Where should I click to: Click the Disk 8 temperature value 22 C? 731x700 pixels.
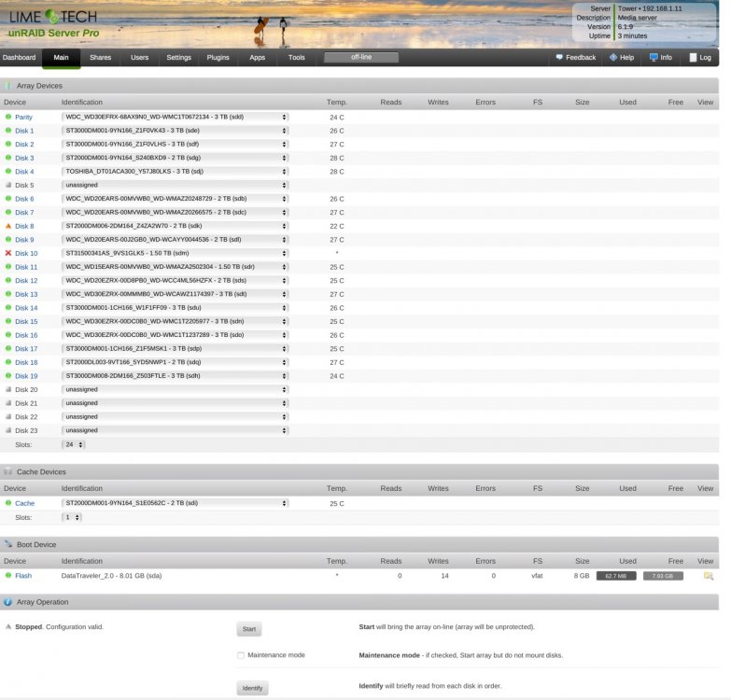click(x=337, y=226)
